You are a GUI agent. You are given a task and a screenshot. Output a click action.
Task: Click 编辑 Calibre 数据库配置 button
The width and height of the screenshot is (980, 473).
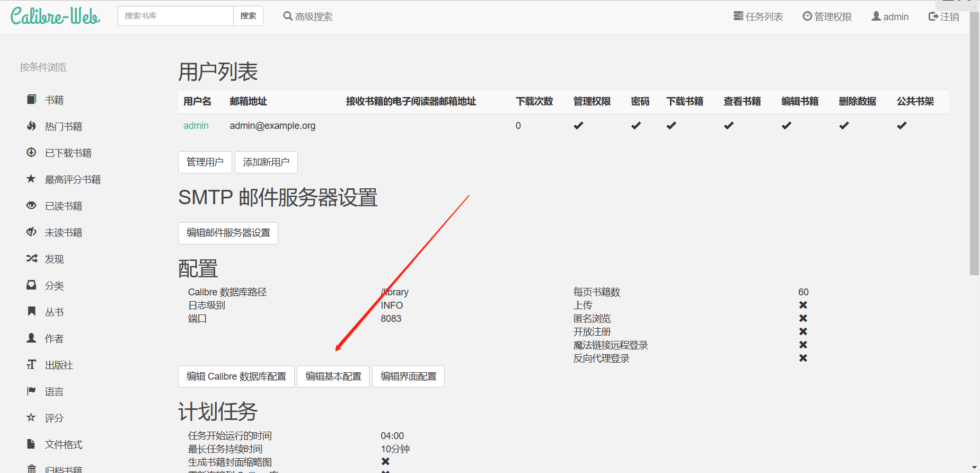tap(236, 376)
